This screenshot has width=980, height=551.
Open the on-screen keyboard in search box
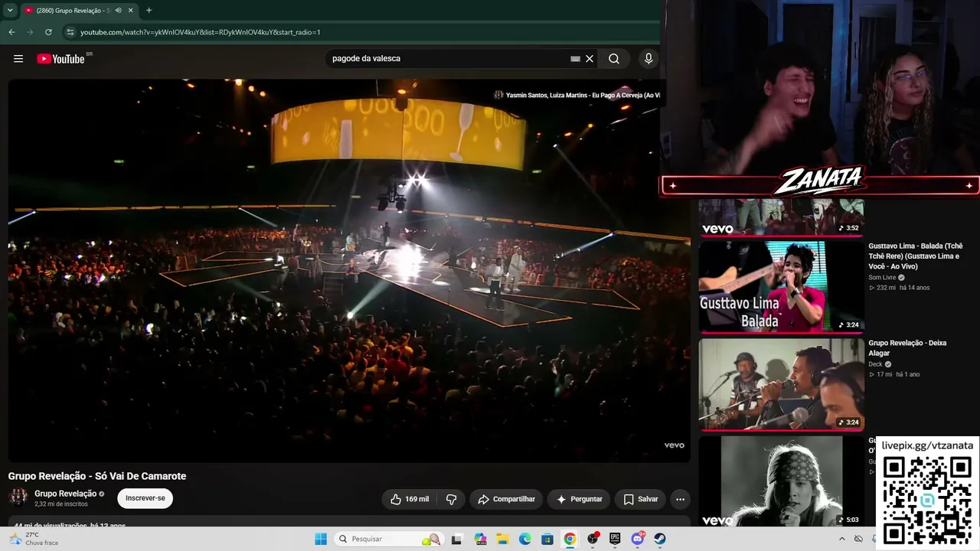[x=575, y=59]
